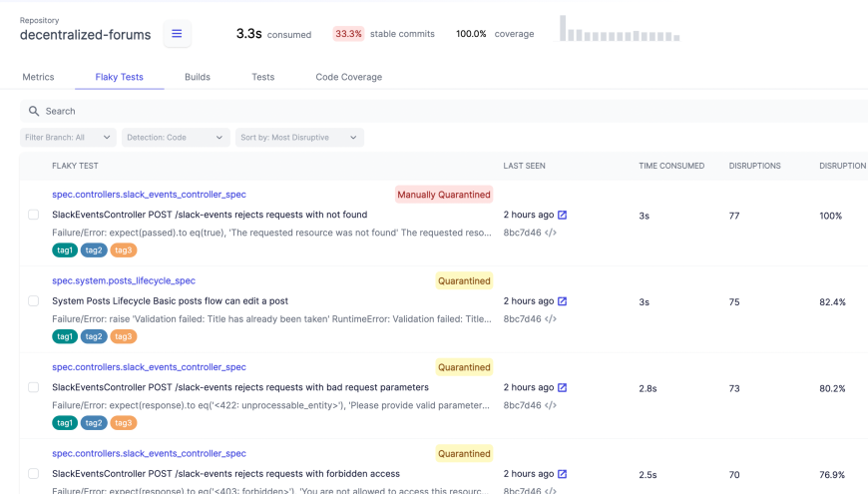Image resolution: width=868 pixels, height=494 pixels.
Task: Open the repository hamburger menu button
Action: click(x=177, y=34)
